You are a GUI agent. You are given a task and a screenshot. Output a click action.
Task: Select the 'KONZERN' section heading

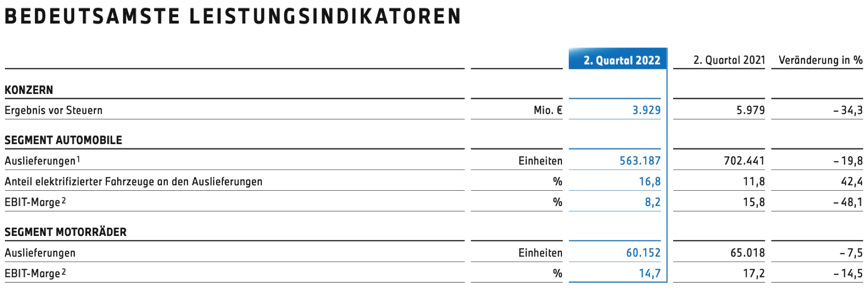coord(29,90)
